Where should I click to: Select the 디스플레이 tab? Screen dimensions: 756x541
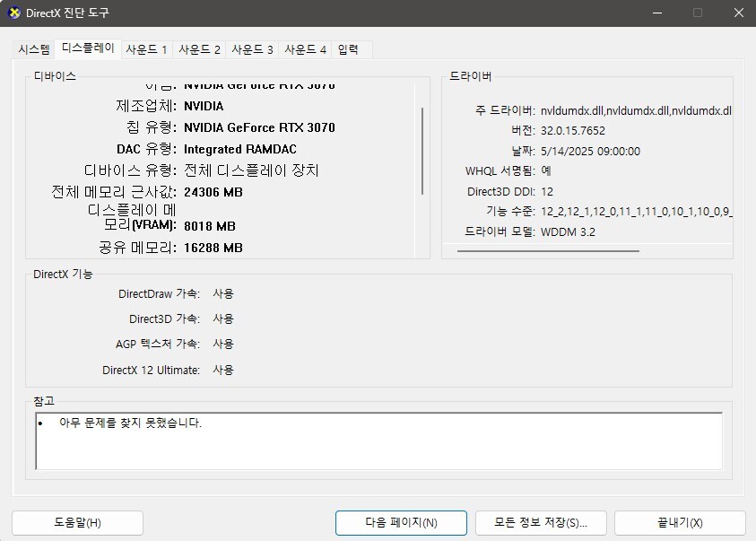tap(87, 49)
